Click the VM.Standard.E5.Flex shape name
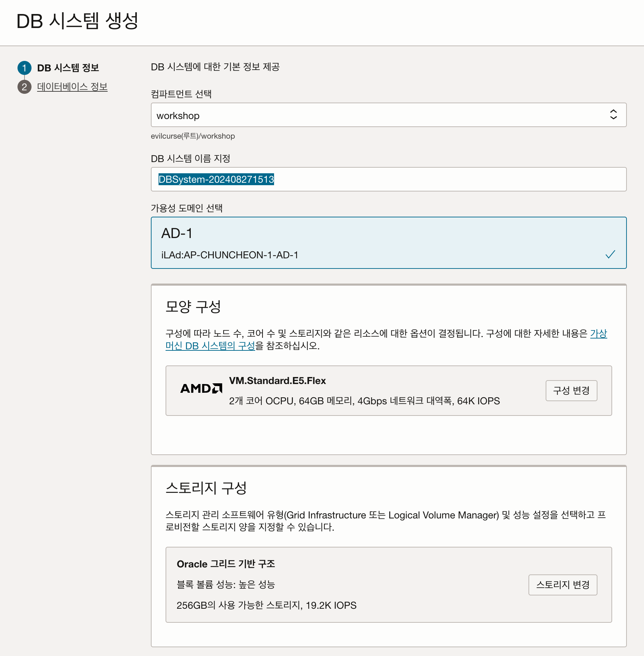Screen dimensions: 644x656 click(x=277, y=381)
